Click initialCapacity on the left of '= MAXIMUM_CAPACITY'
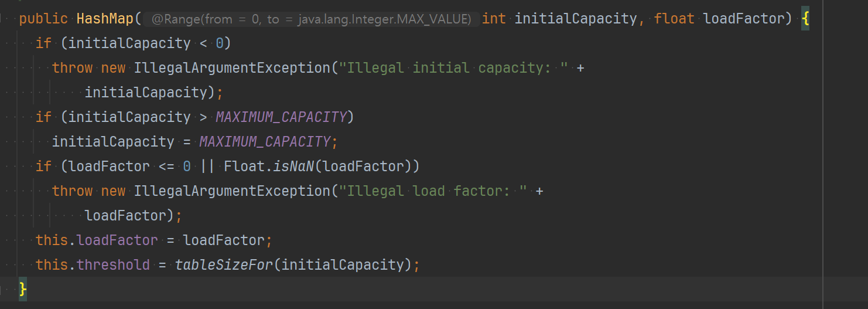The height and width of the screenshot is (309, 868). (113, 142)
